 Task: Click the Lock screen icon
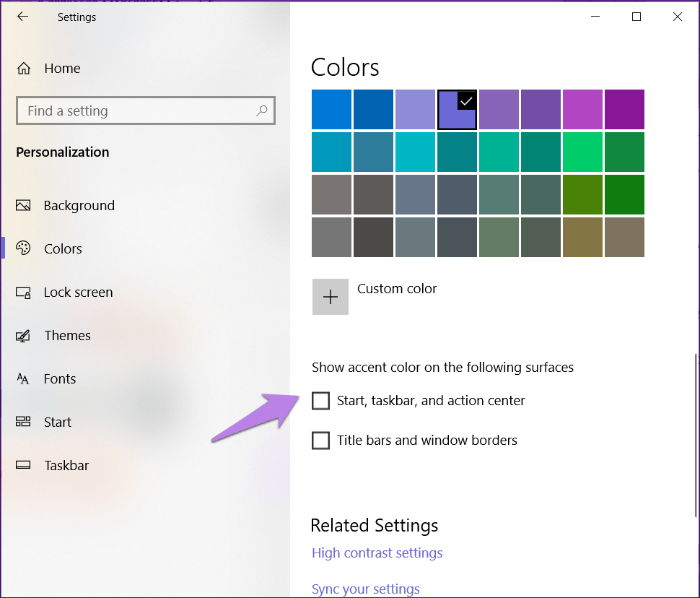pyautogui.click(x=23, y=292)
